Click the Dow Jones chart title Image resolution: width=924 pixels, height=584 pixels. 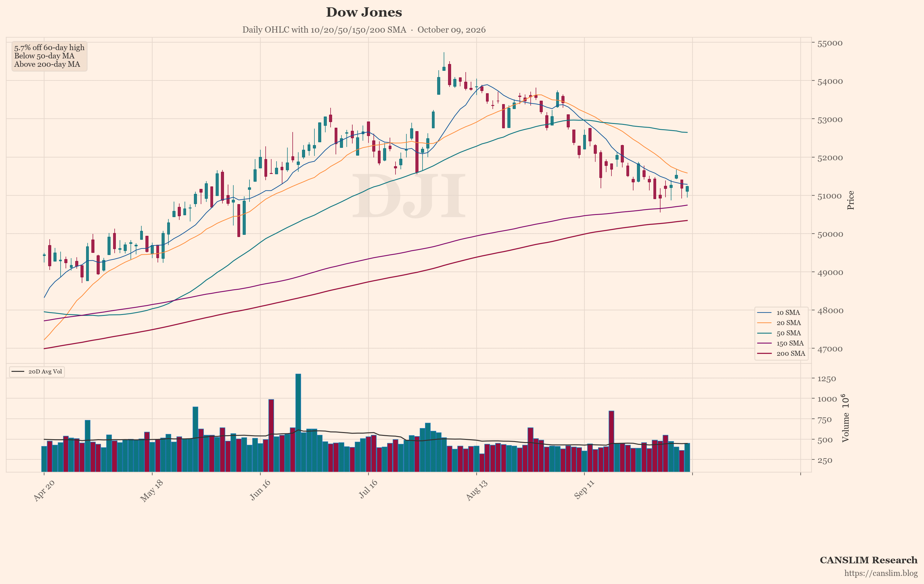pyautogui.click(x=364, y=12)
